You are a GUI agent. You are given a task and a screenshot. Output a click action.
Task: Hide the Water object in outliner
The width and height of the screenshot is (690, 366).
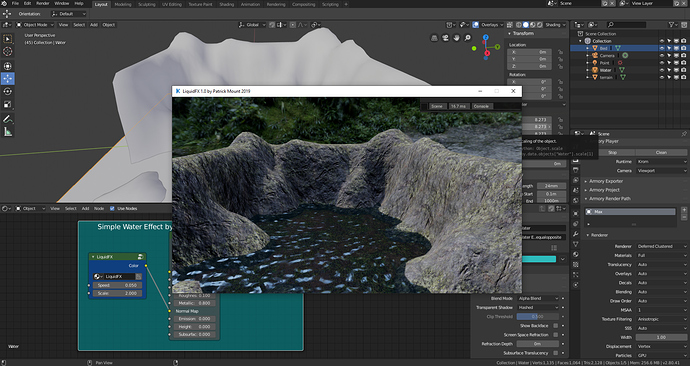(661, 70)
